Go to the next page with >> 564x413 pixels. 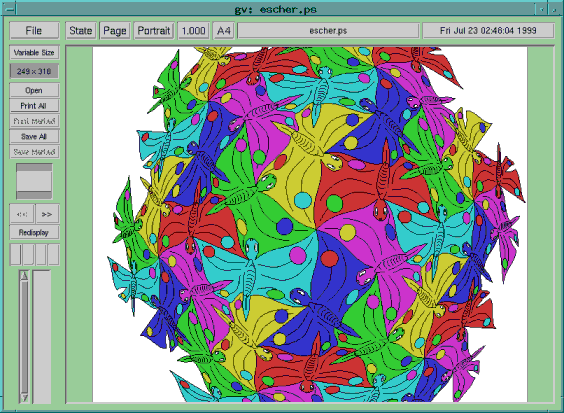[47, 214]
